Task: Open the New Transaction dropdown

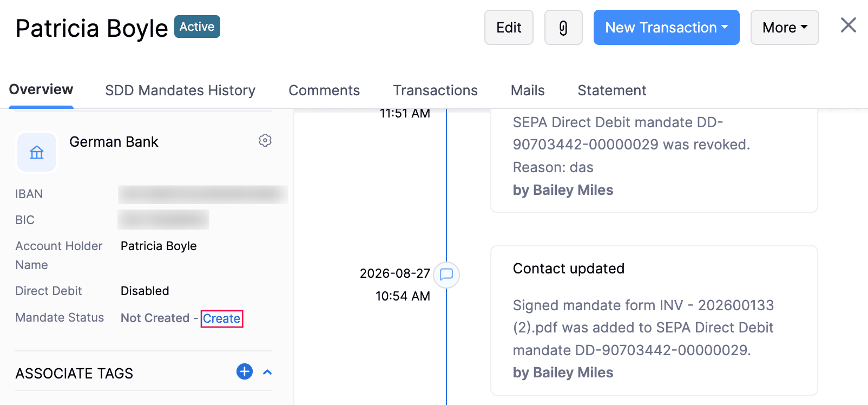Action: pos(666,28)
